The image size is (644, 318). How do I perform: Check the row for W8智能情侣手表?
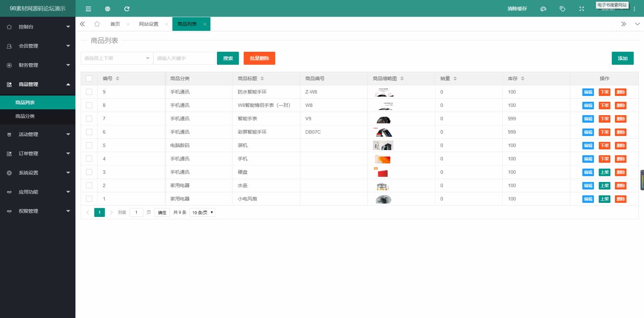(89, 105)
